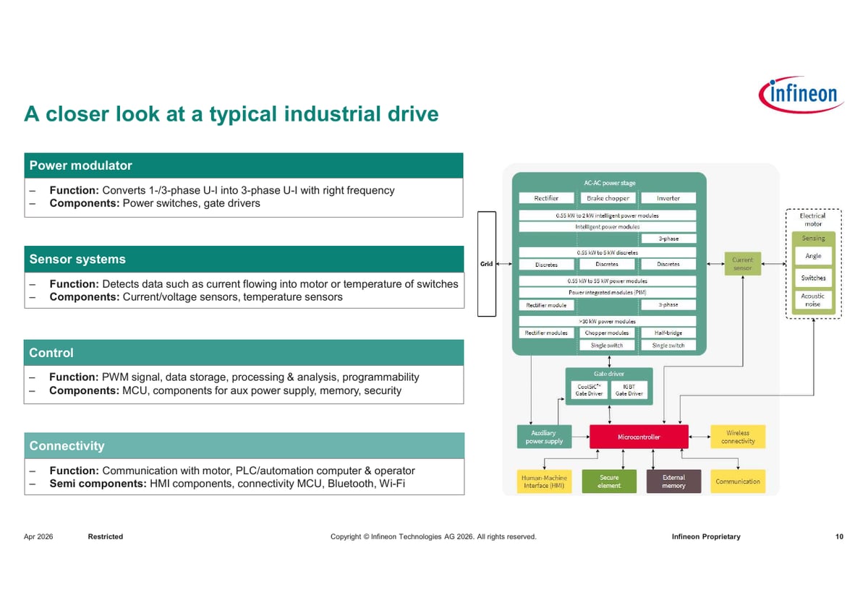This screenshot has width=868, height=613.
Task: Select the "Power integrated modules (PIM)" bar
Action: 608,293
